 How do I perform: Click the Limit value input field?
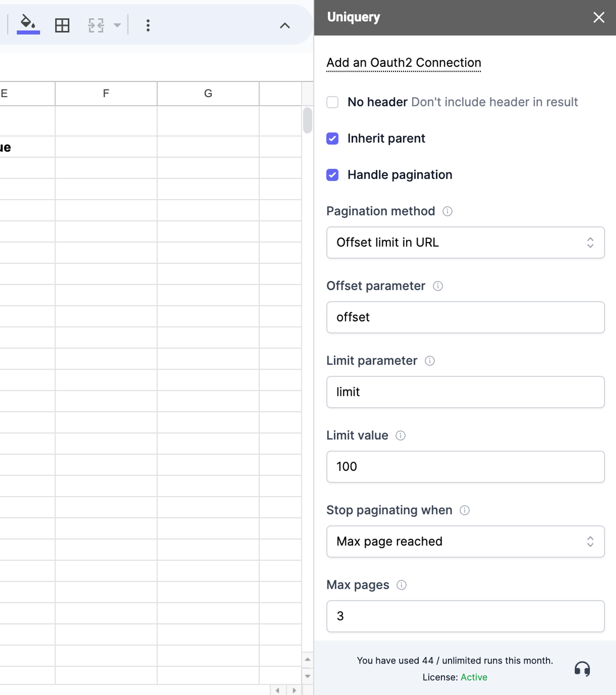click(x=466, y=466)
